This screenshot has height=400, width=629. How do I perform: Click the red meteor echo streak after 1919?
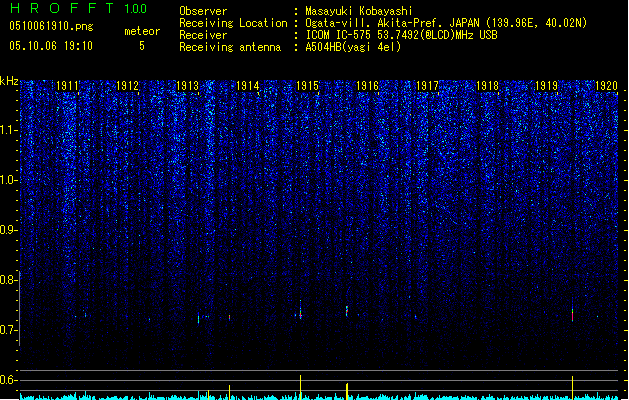click(x=572, y=315)
